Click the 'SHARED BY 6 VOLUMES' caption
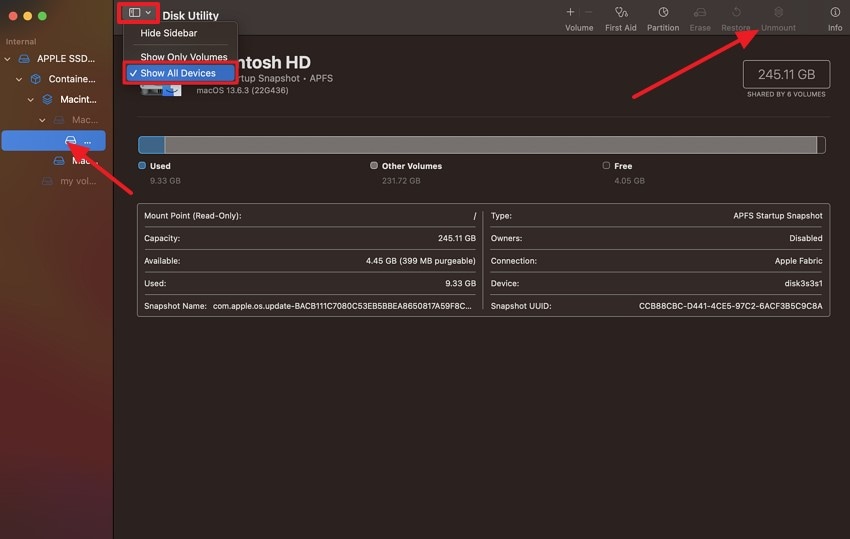 pyautogui.click(x=786, y=94)
